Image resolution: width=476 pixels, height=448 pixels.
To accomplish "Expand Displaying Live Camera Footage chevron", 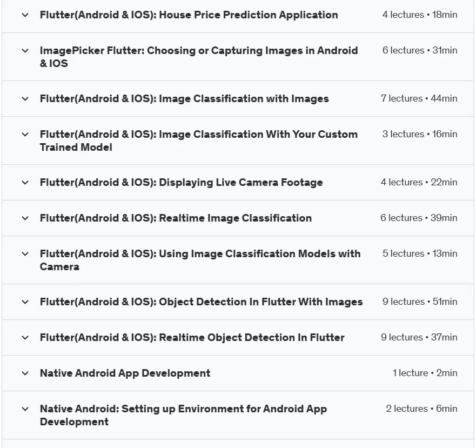I will click(25, 183).
